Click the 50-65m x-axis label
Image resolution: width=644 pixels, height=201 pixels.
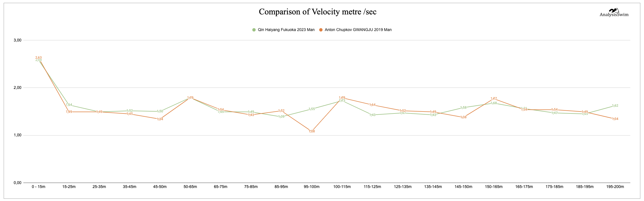pos(190,187)
